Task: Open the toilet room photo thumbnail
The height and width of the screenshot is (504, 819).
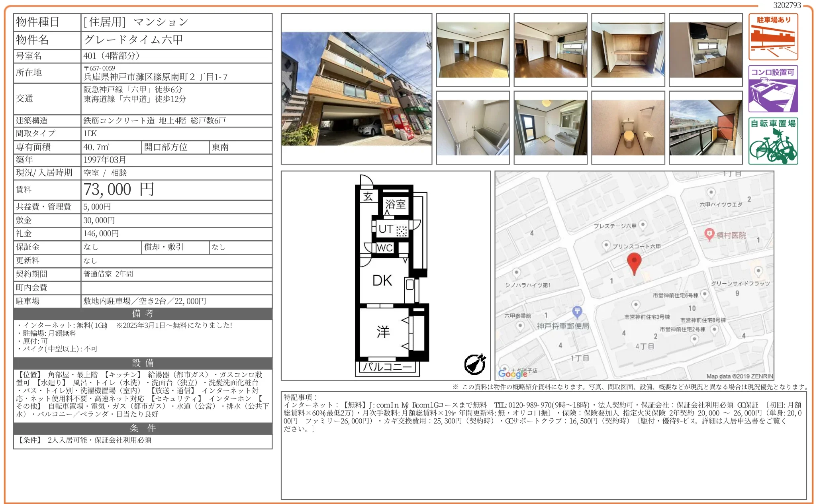Action: click(x=628, y=127)
